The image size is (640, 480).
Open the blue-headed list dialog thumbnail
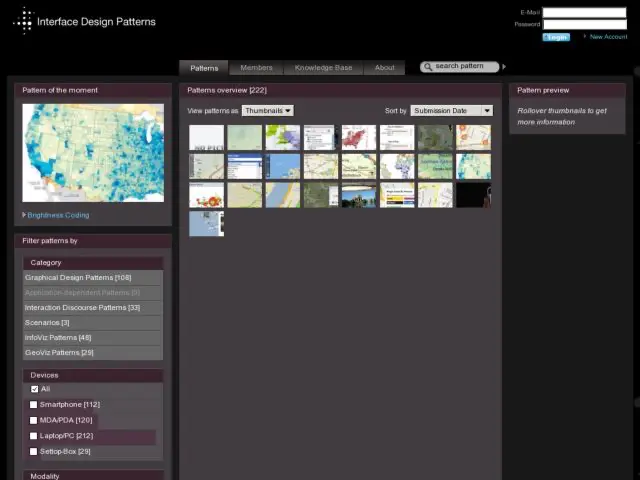click(244, 166)
